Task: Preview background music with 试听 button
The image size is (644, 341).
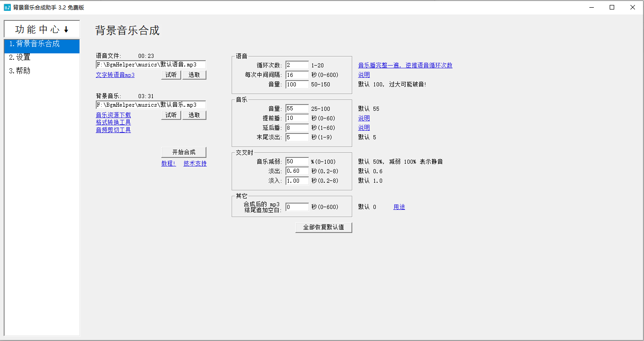Action: 171,115
